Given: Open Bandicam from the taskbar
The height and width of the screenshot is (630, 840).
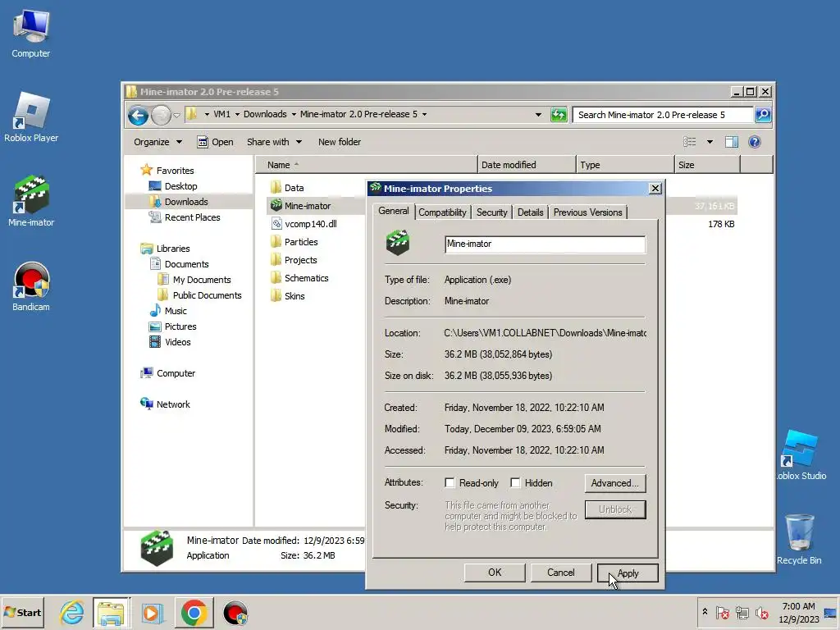Looking at the screenshot, I should click(x=235, y=613).
